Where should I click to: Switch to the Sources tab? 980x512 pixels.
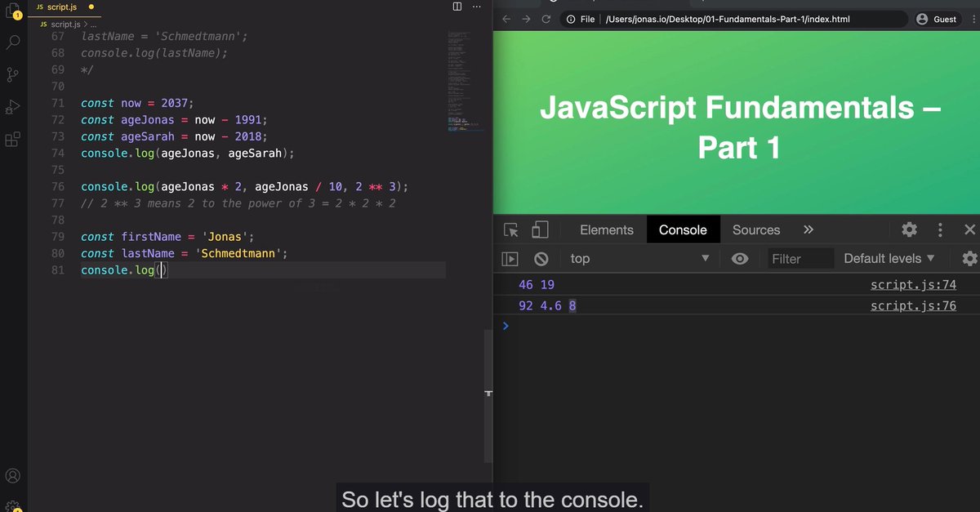(x=756, y=230)
